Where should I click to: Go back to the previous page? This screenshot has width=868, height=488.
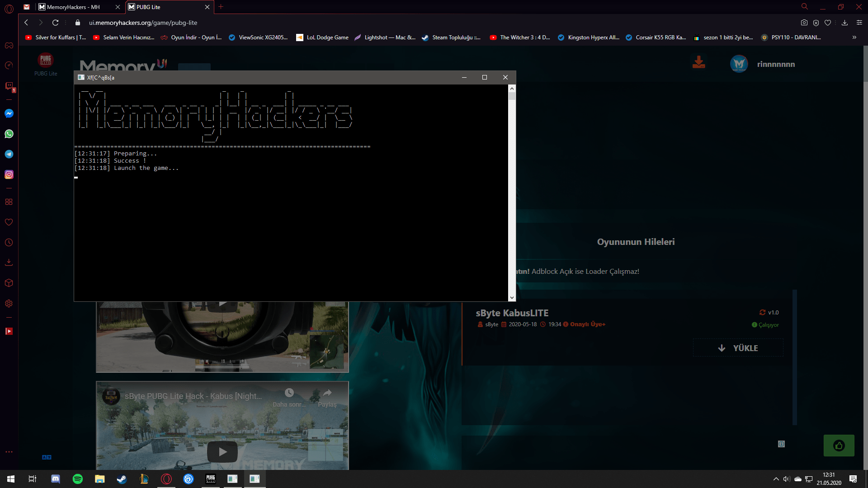pyautogui.click(x=26, y=23)
